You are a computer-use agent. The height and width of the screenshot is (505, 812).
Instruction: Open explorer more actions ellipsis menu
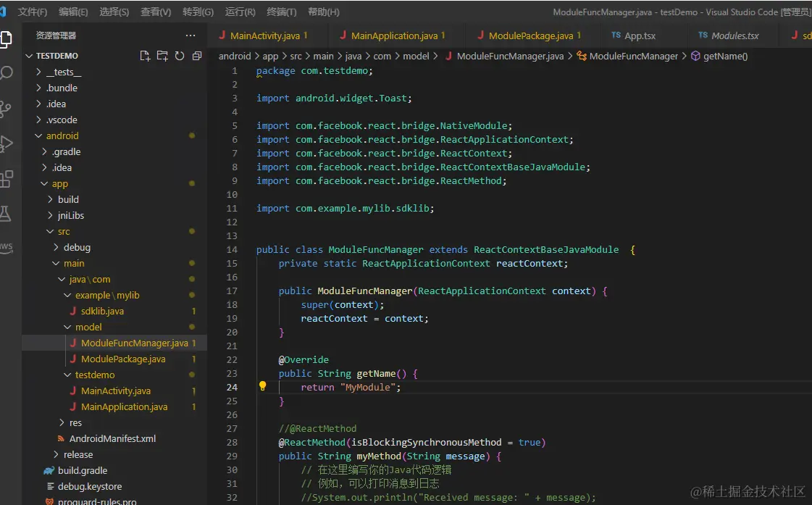pyautogui.click(x=191, y=36)
